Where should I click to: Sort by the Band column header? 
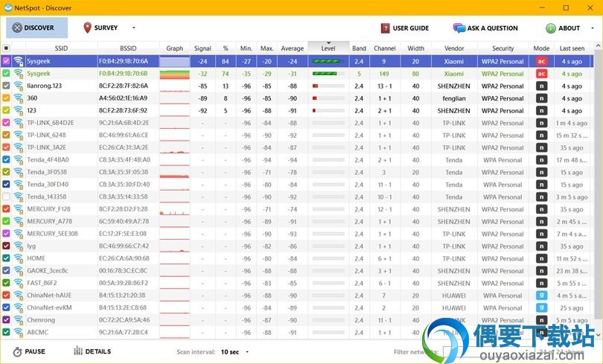click(359, 48)
